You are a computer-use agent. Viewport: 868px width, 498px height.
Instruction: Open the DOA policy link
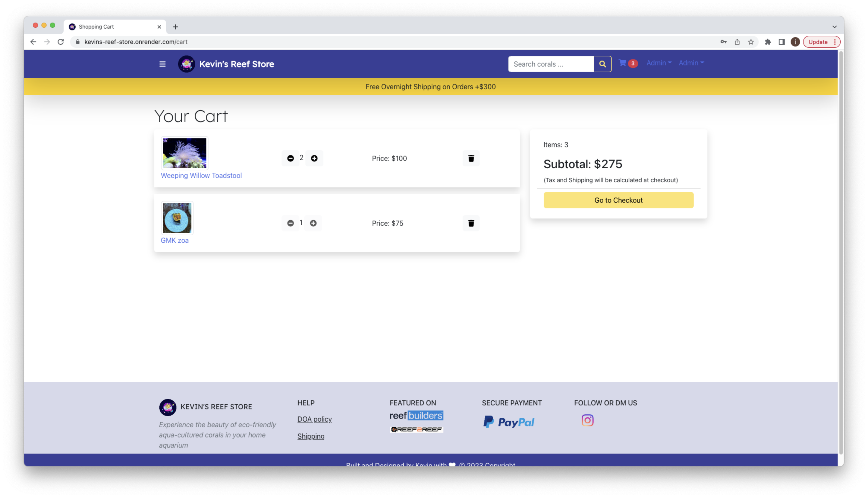(314, 419)
